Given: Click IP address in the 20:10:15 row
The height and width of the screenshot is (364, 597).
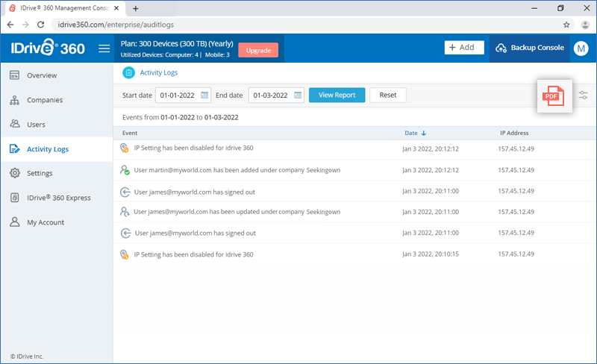Looking at the screenshot, I should click(516, 254).
